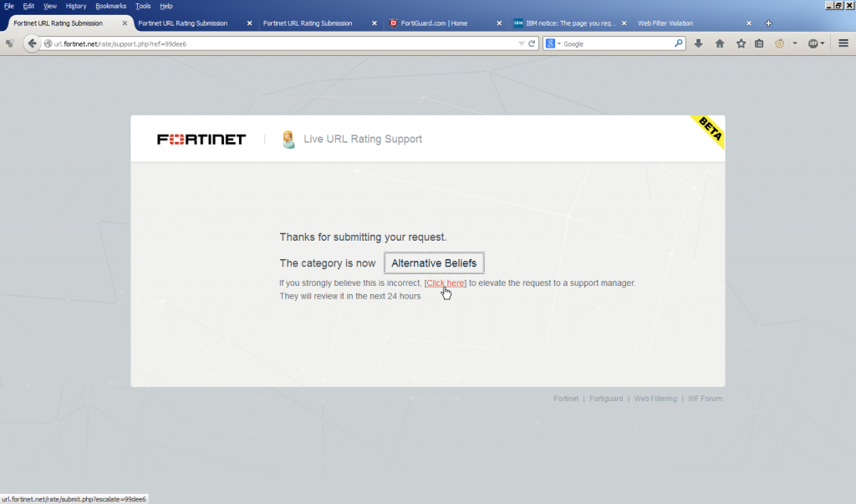Open the Bookmarks menu

(110, 5)
